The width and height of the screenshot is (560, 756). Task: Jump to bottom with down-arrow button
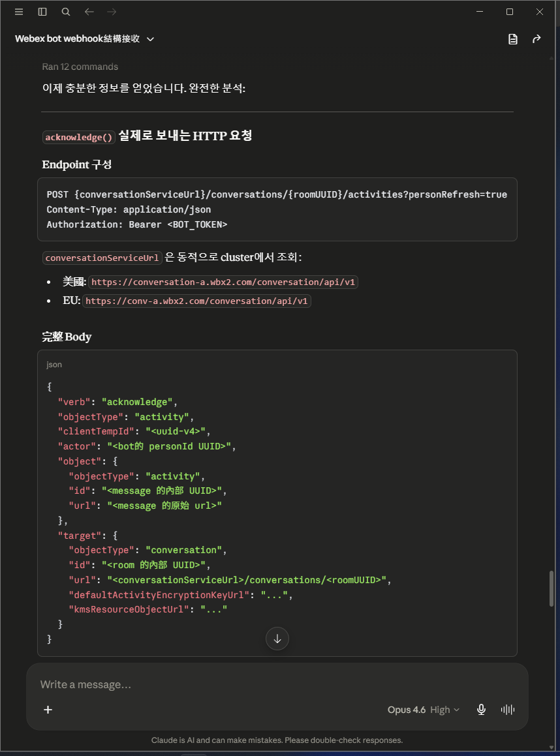(x=277, y=639)
